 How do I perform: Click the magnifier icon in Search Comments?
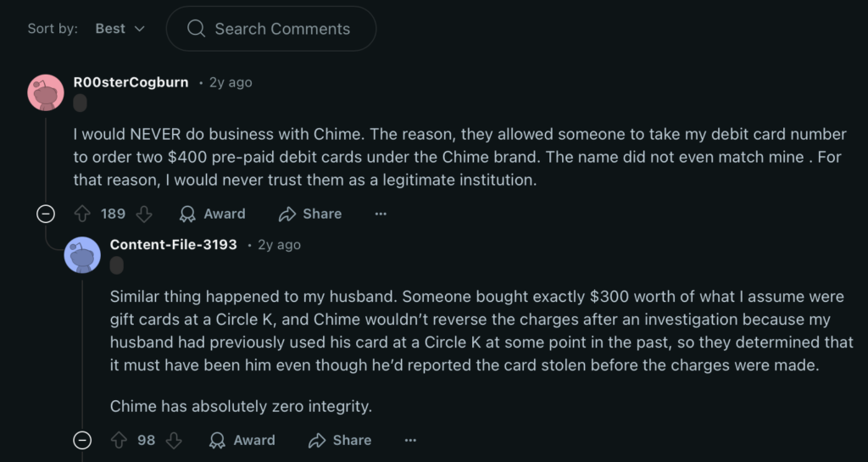point(196,29)
